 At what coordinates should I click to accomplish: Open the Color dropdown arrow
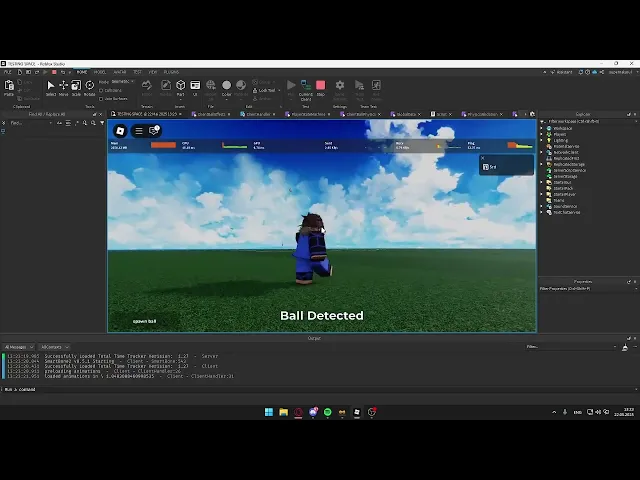[x=227, y=99]
